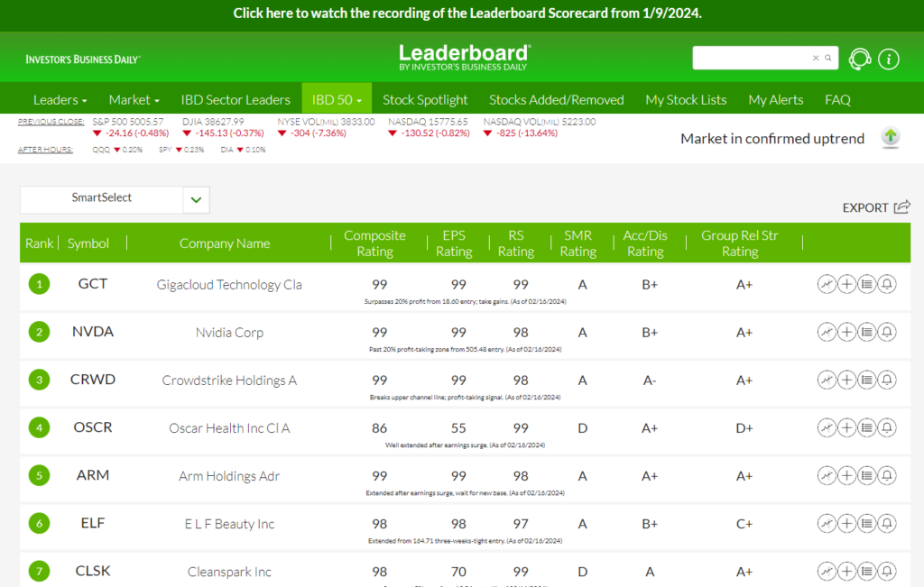This screenshot has width=924, height=587.
Task: Open chart icon for GCT row
Action: point(827,284)
